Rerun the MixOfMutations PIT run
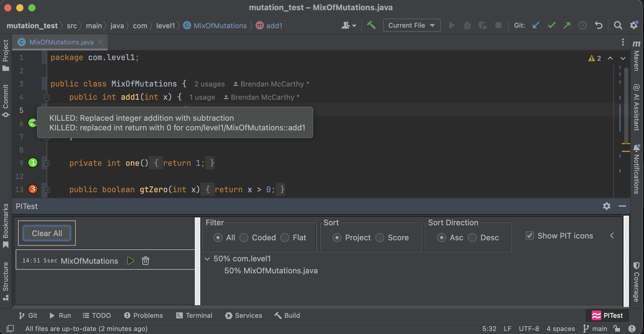 pos(130,261)
